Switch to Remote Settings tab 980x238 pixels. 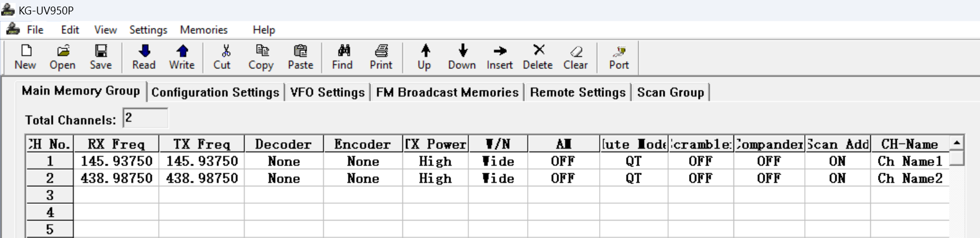[x=578, y=92]
